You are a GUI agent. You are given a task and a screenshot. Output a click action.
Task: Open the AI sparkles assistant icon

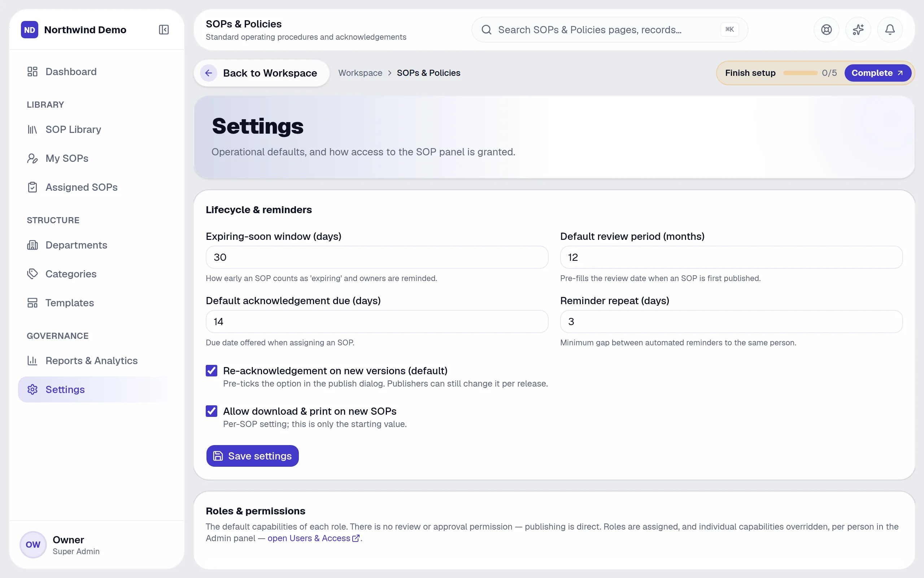(x=858, y=29)
